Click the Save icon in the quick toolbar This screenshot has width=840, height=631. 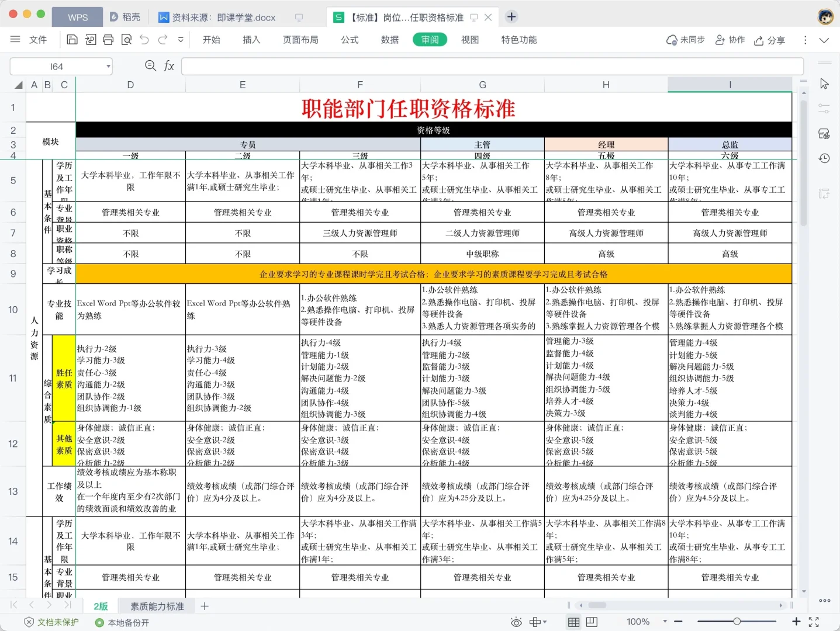point(72,39)
